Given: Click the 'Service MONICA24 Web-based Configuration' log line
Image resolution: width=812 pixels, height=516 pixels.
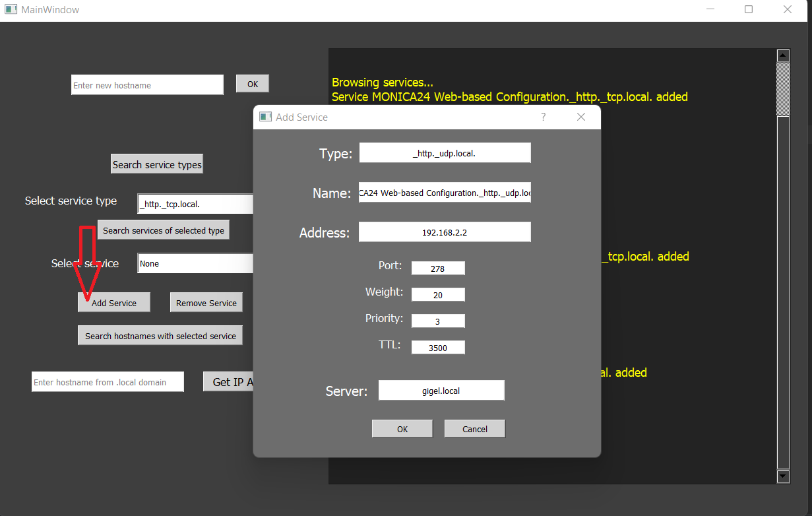Looking at the screenshot, I should [510, 97].
